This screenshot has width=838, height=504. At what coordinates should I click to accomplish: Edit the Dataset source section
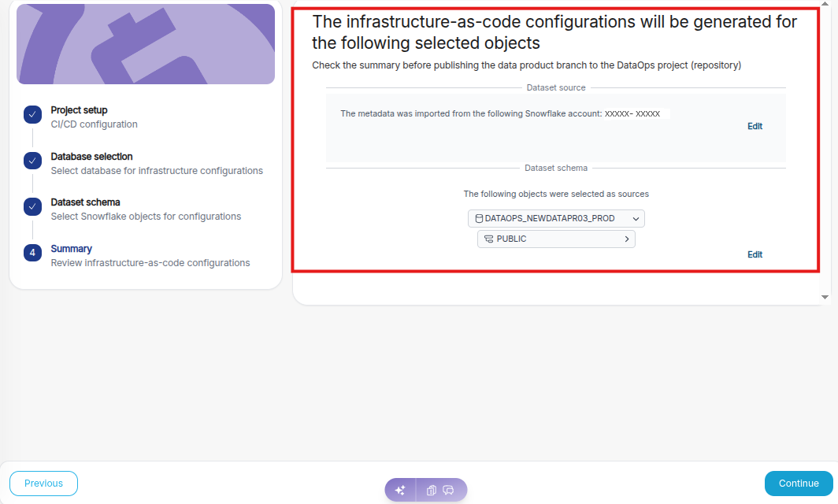[755, 126]
